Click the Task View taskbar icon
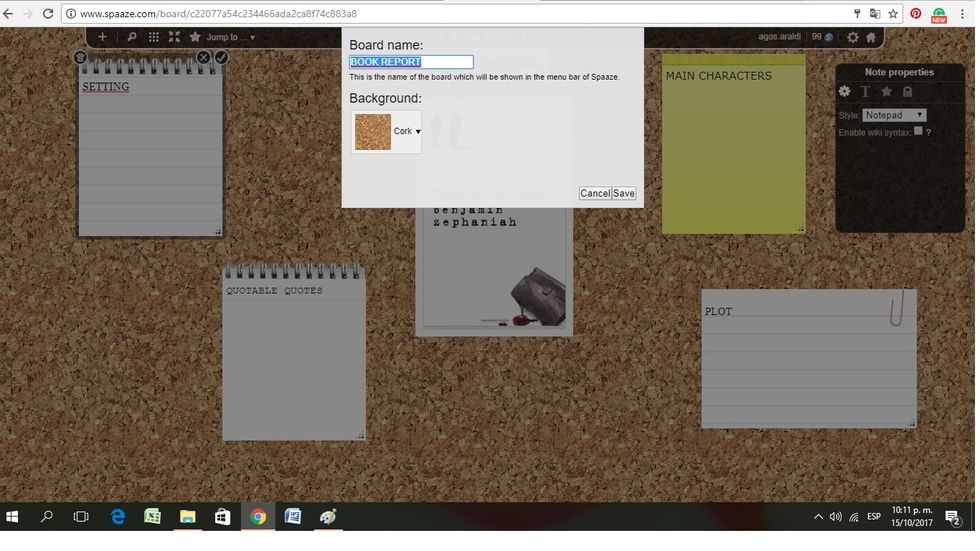Screen dimensions: 980x551 tap(81, 517)
